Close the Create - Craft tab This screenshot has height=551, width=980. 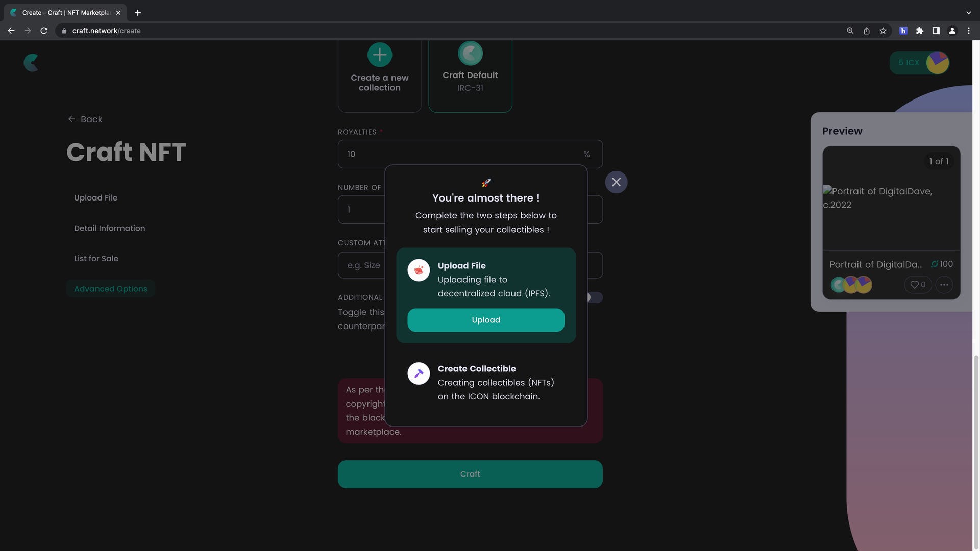118,12
